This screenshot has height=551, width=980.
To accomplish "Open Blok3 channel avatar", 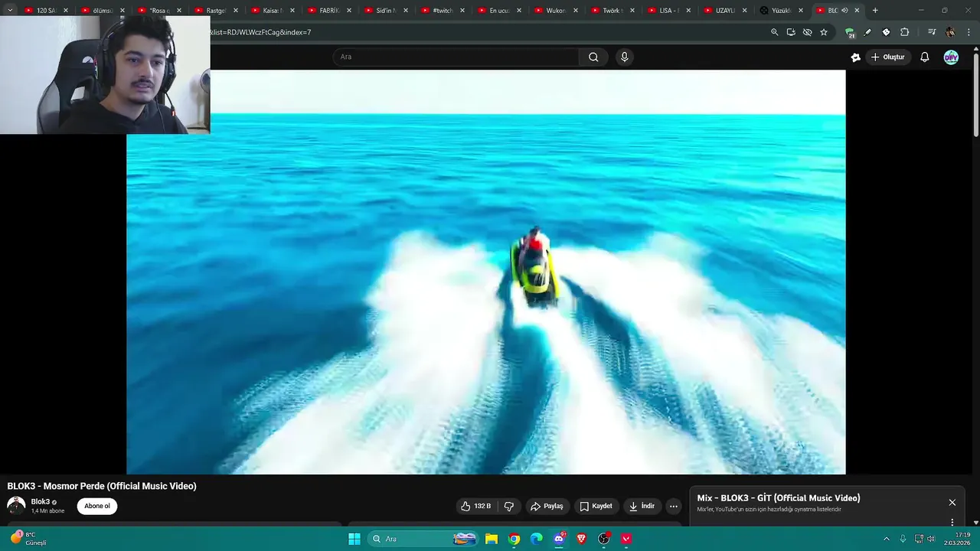I will [16, 506].
